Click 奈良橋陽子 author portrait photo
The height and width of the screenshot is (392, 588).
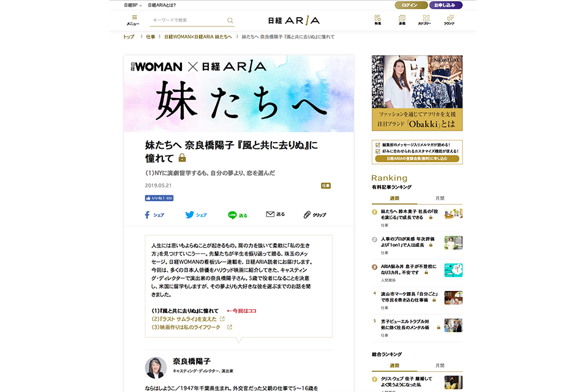click(156, 367)
